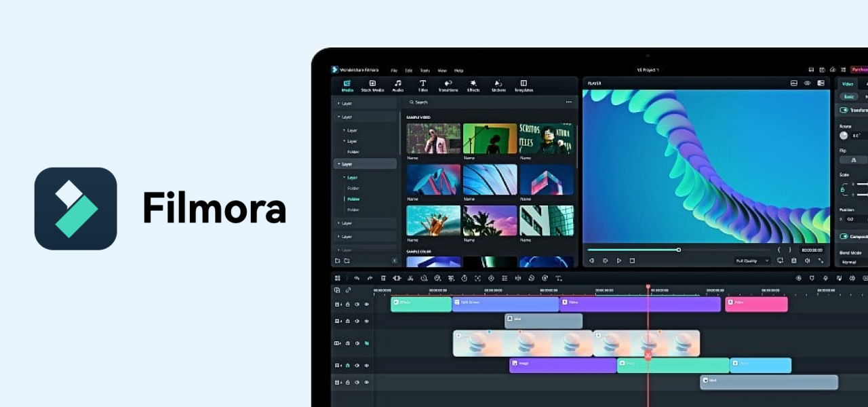Select the Video tab in properties panel

[848, 83]
